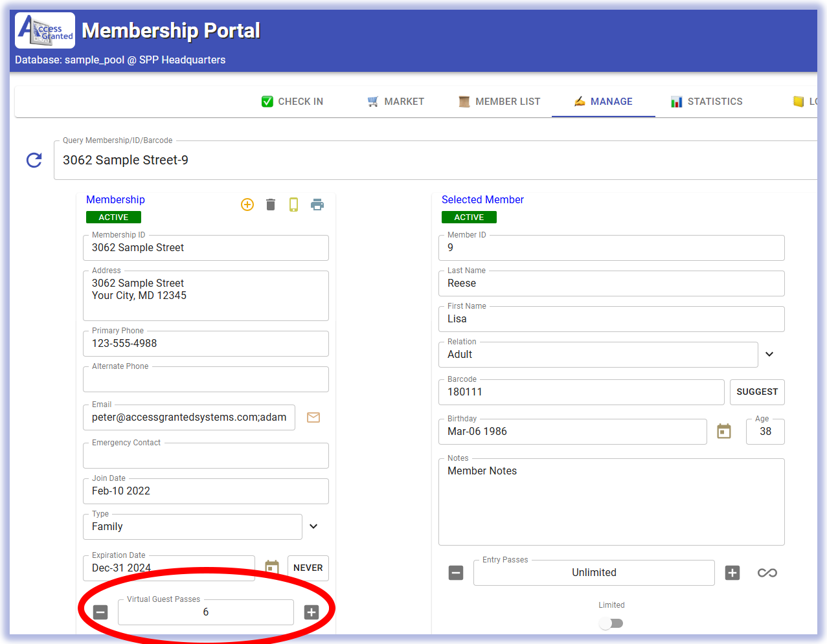Click the Address text area
The height and width of the screenshot is (644, 827).
click(206, 296)
